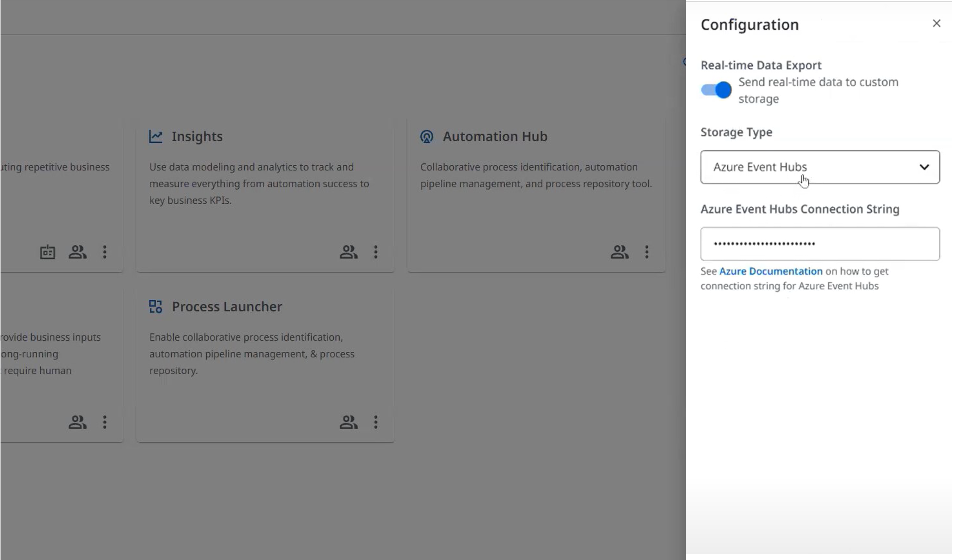The width and height of the screenshot is (953, 560).
Task: Click the 'Azure Event Hubs Connection String' label
Action: (800, 209)
